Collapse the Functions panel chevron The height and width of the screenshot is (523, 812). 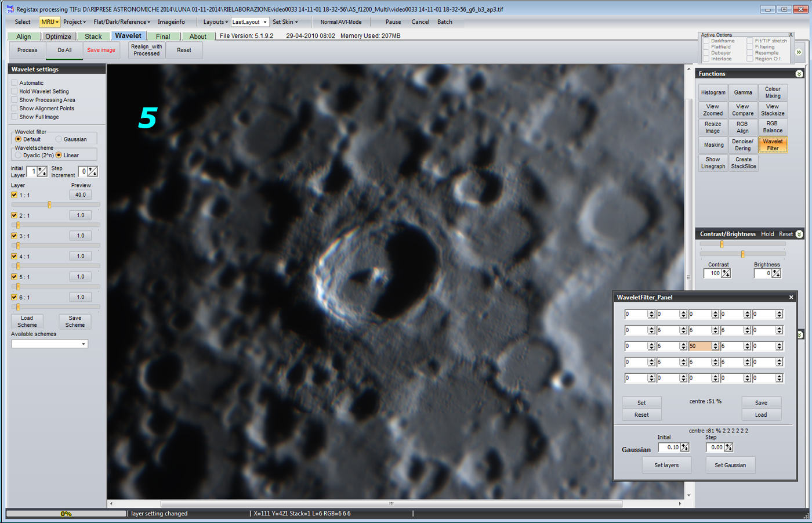pos(799,74)
